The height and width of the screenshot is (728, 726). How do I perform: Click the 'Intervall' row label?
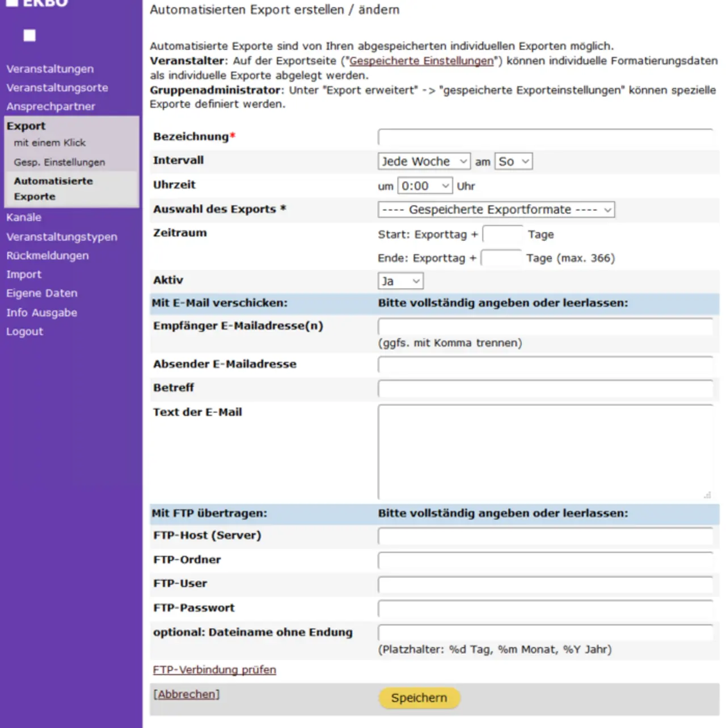click(178, 160)
